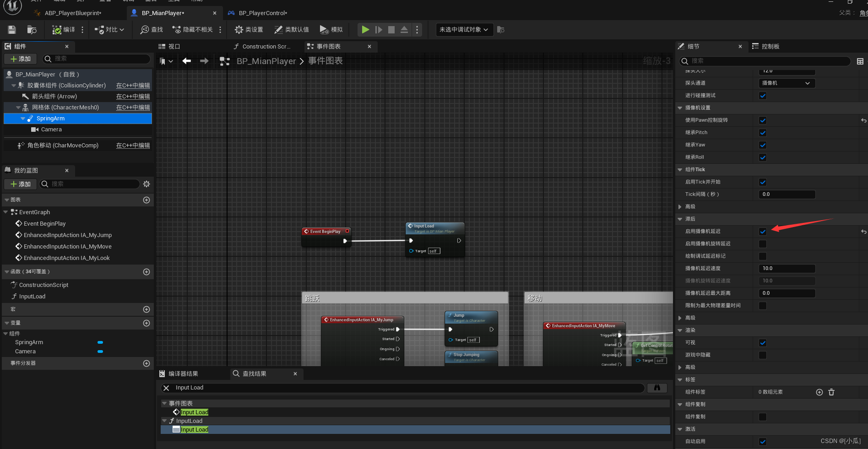Add a new macro with plus icon
Image resolution: width=868 pixels, height=449 pixels.
(x=146, y=309)
